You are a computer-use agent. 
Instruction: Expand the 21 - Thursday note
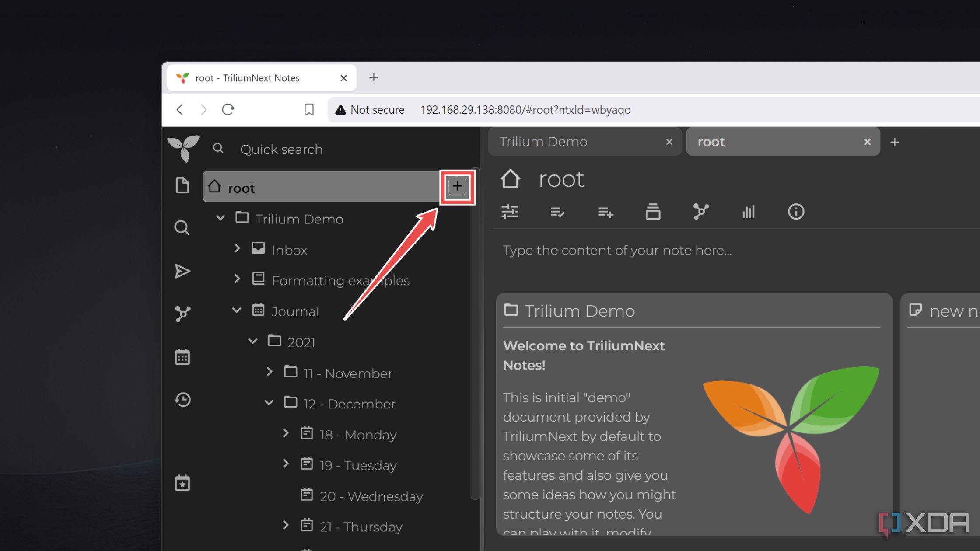click(x=286, y=525)
